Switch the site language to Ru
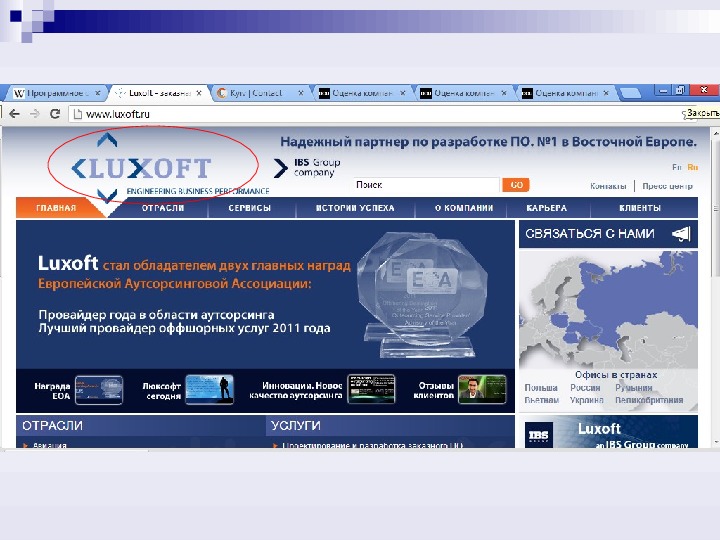 (692, 167)
